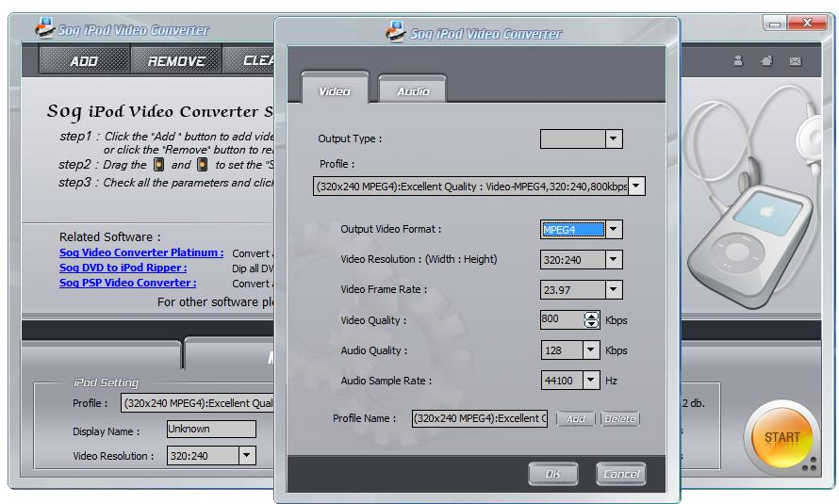Open the Video Frame Rate dropdown
The height and width of the screenshot is (504, 839).
click(x=614, y=289)
